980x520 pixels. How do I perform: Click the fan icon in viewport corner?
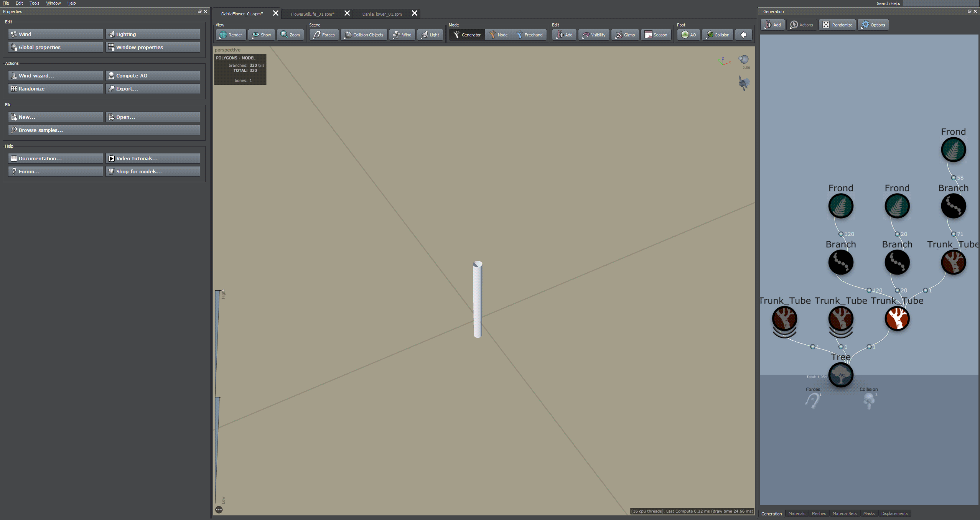[744, 83]
